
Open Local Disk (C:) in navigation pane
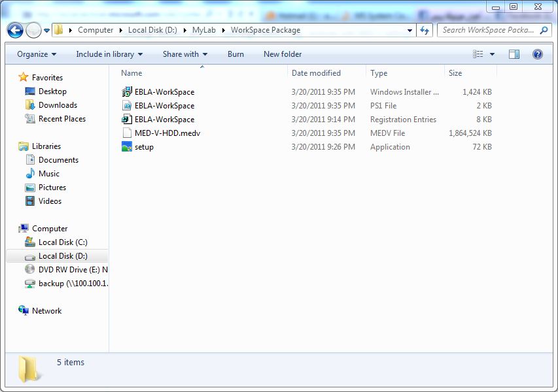click(62, 242)
